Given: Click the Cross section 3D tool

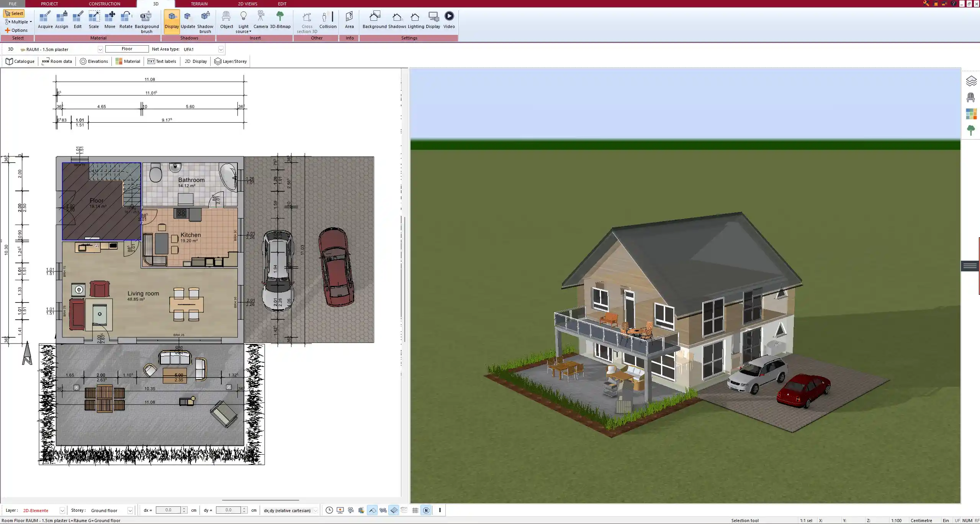Looking at the screenshot, I should pyautogui.click(x=307, y=22).
